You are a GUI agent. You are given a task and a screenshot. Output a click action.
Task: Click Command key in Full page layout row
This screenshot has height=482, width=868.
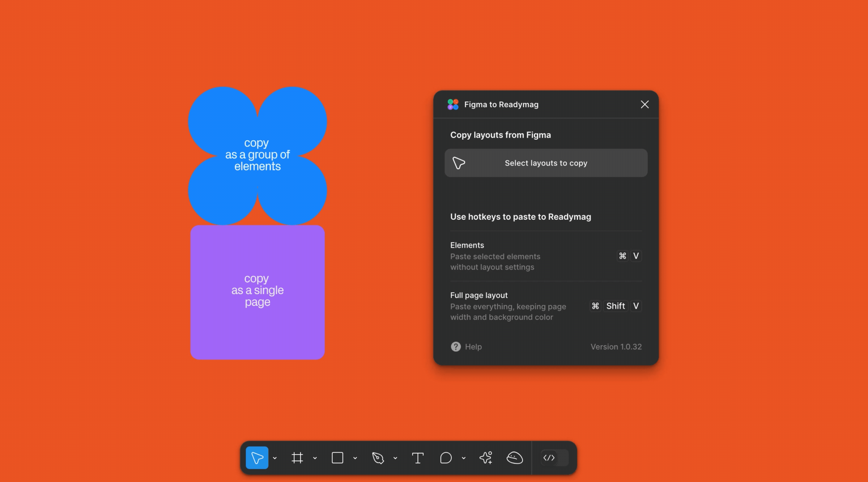point(595,306)
